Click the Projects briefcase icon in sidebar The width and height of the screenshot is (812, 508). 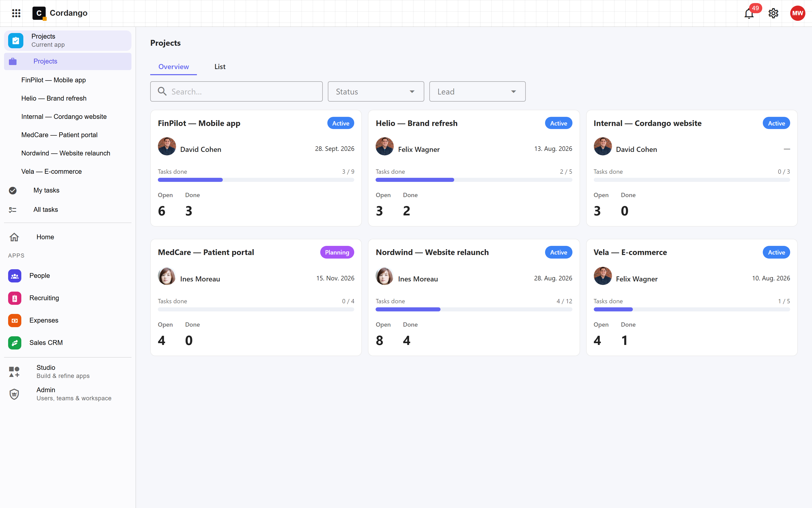[x=13, y=61]
